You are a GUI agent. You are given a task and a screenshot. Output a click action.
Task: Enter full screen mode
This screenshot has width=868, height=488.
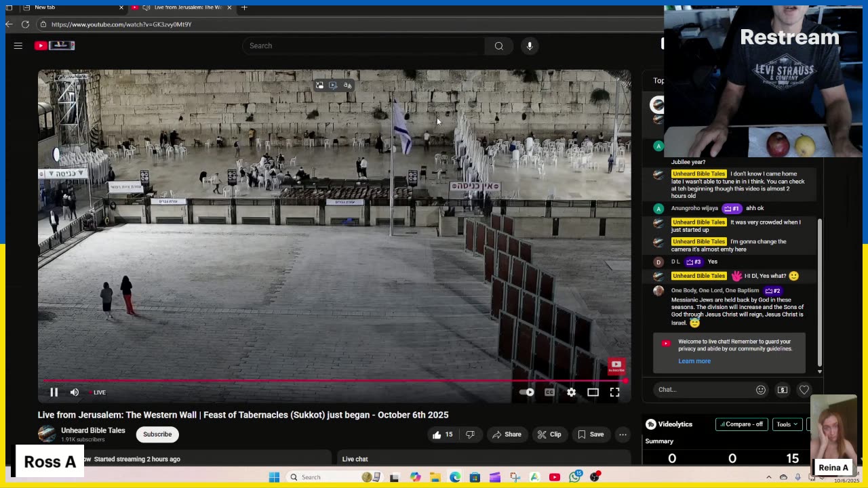click(614, 392)
